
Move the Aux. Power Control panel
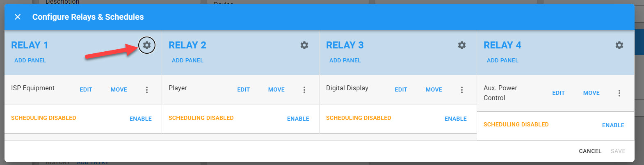point(591,93)
